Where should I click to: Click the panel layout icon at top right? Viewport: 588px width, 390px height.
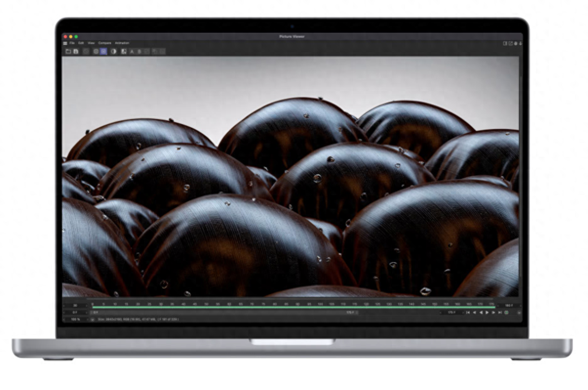pos(505,43)
